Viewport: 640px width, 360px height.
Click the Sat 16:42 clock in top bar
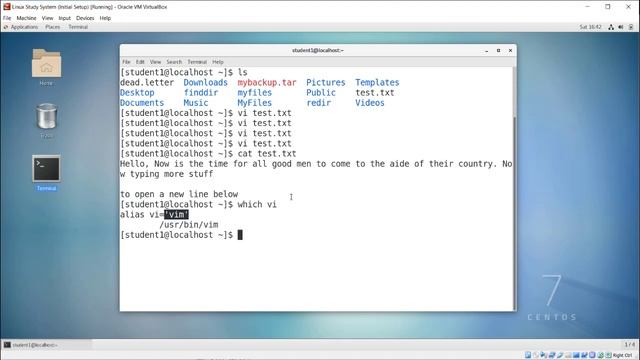tap(591, 27)
